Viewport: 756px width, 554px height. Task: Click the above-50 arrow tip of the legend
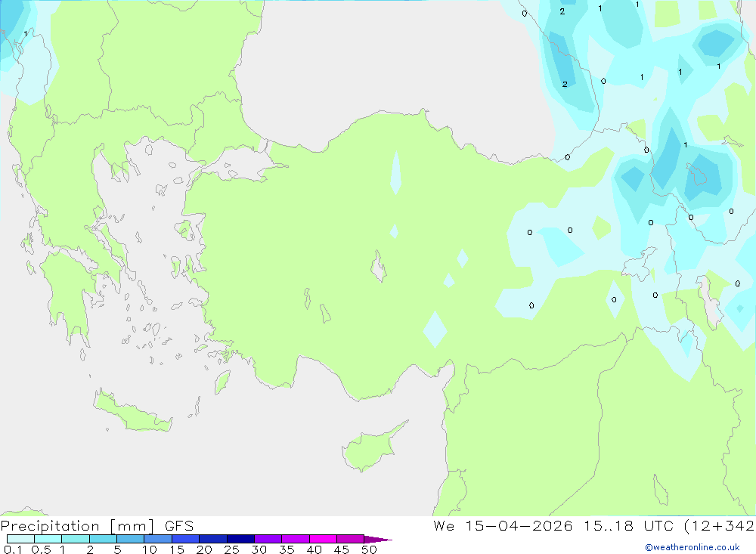(378, 539)
